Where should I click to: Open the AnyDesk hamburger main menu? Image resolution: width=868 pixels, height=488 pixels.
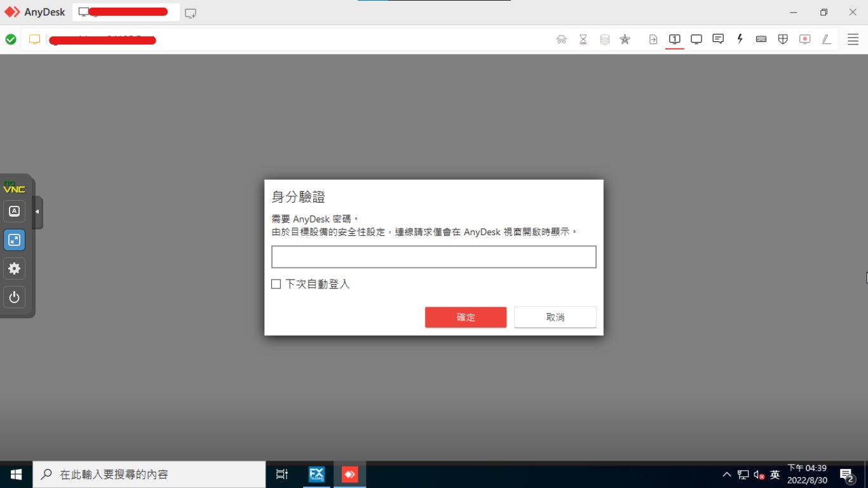click(x=853, y=39)
